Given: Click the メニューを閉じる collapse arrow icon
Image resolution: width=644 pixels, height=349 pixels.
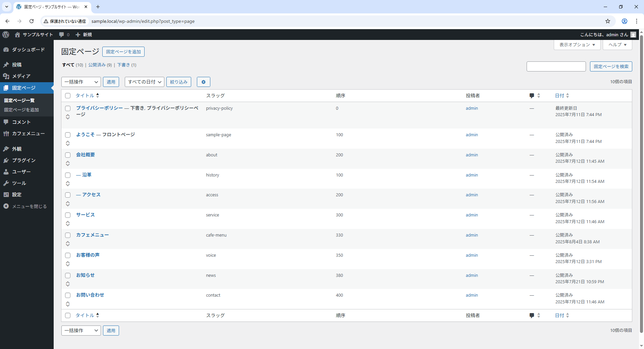Looking at the screenshot, I should [6, 206].
